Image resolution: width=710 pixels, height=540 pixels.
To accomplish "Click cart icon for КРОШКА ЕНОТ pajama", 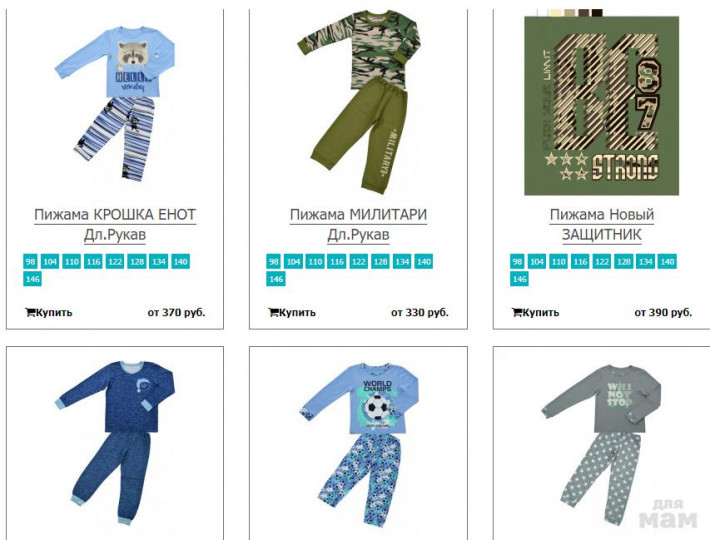I will [30, 312].
